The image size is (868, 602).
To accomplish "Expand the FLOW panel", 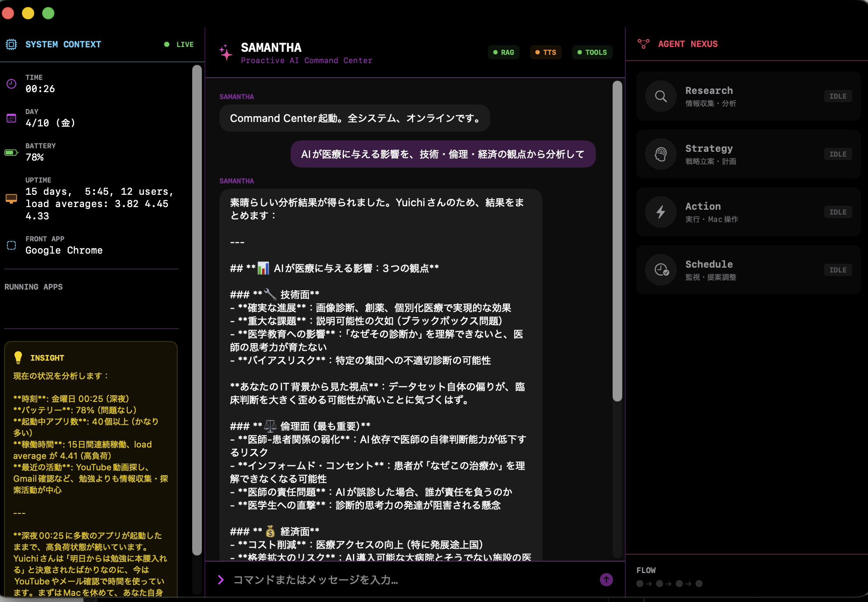I will click(x=646, y=570).
